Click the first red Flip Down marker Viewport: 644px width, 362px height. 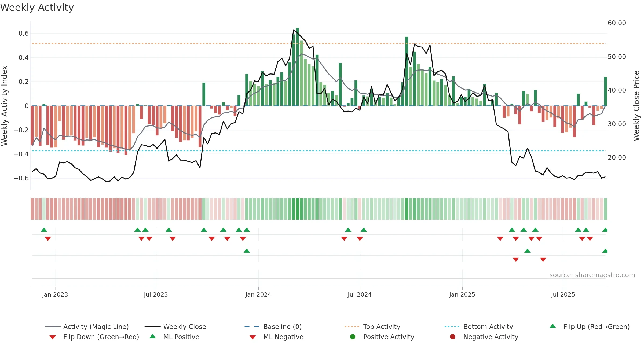pos(48,239)
